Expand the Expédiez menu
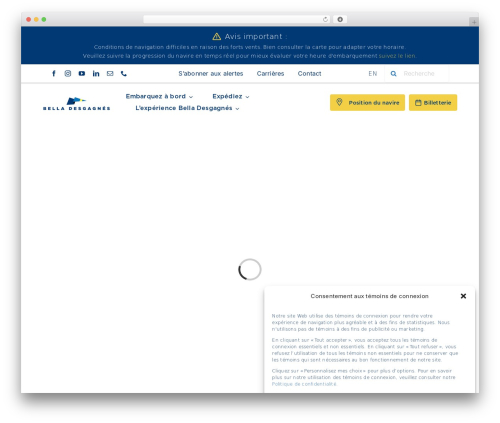The image size is (500, 423). tap(231, 96)
